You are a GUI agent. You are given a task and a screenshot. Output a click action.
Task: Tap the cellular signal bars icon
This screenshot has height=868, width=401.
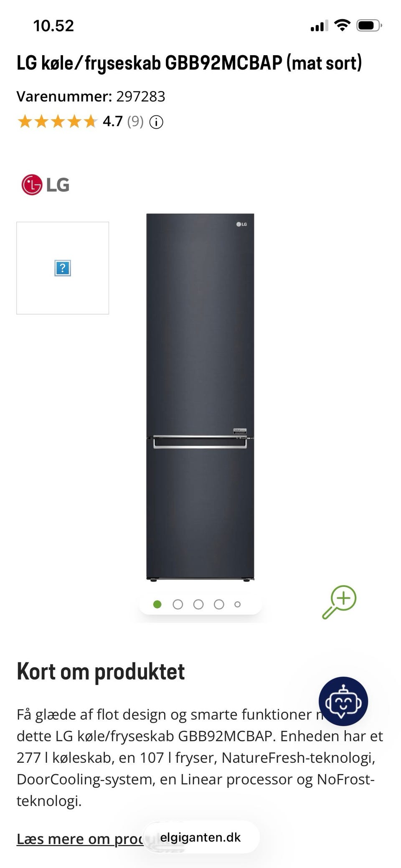click(x=319, y=26)
